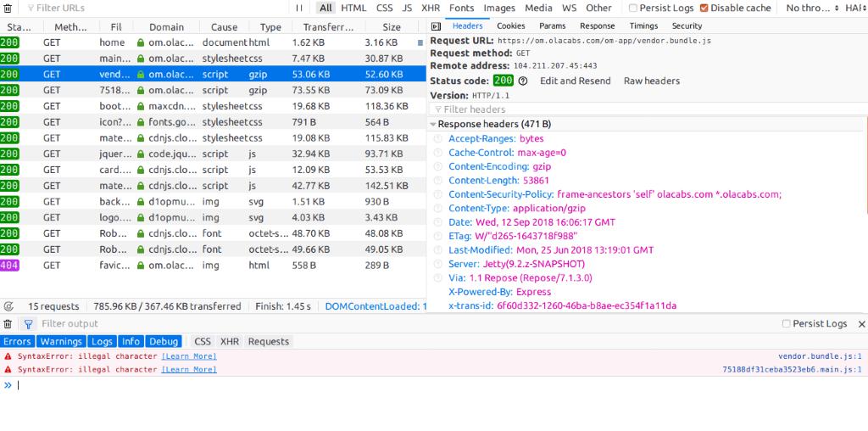The width and height of the screenshot is (868, 431).
Task: Click the error icon for vendor.bundle.js error
Action: tap(8, 356)
